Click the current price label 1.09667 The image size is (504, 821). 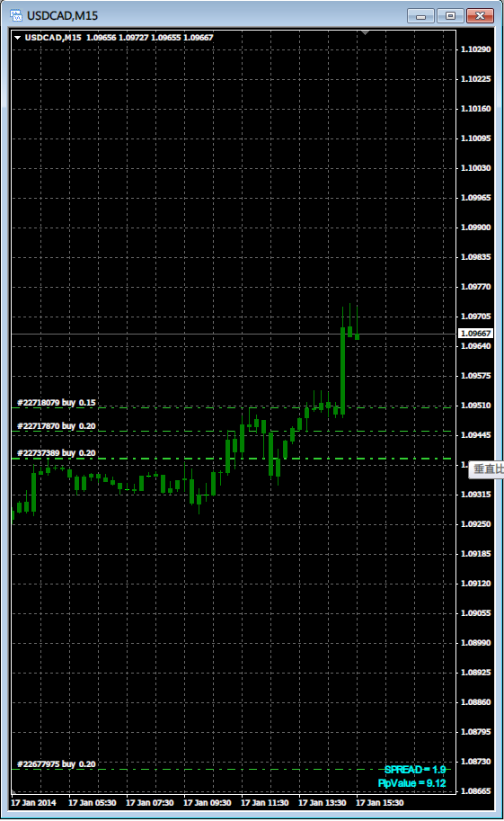tap(475, 333)
